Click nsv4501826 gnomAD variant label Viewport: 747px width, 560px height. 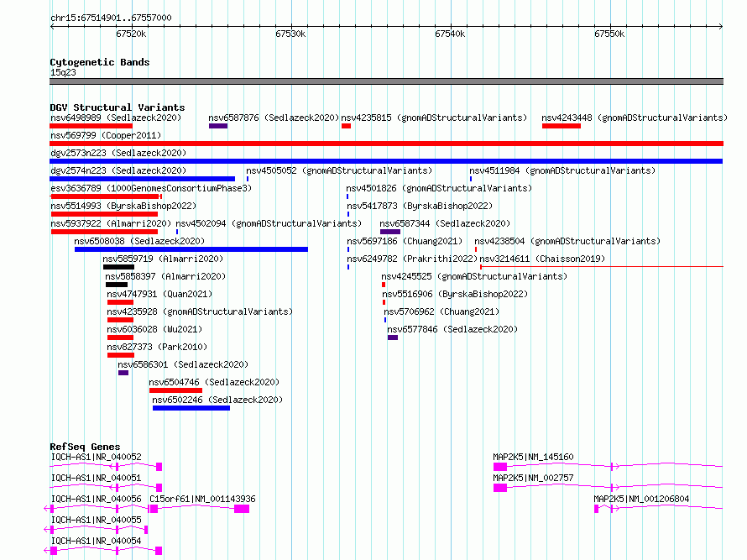(x=439, y=188)
